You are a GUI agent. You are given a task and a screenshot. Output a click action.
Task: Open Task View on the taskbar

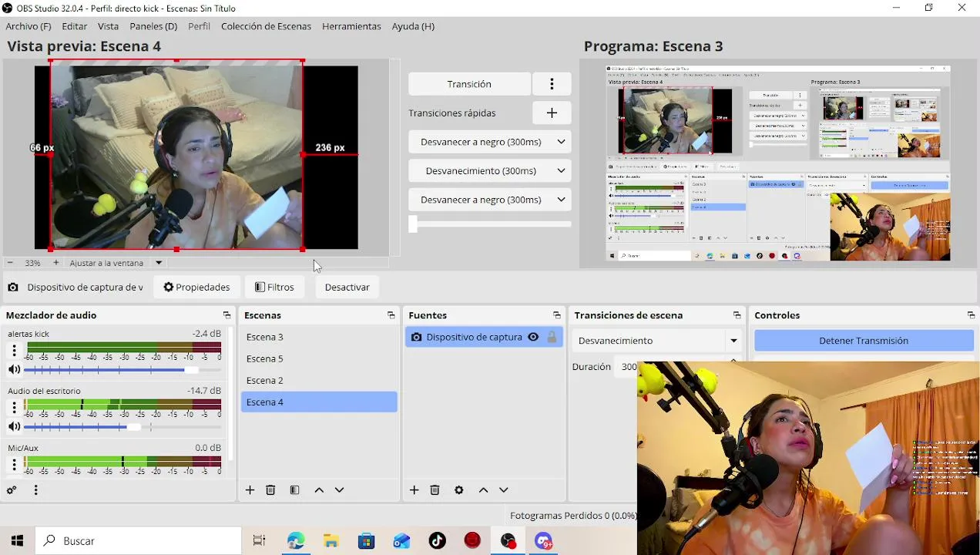click(259, 541)
